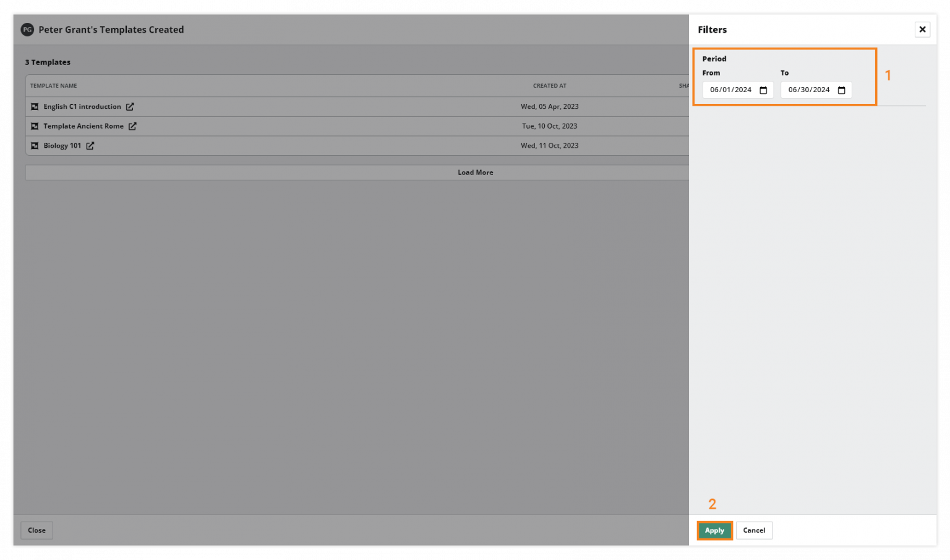Sort by Created At column header

(x=549, y=86)
